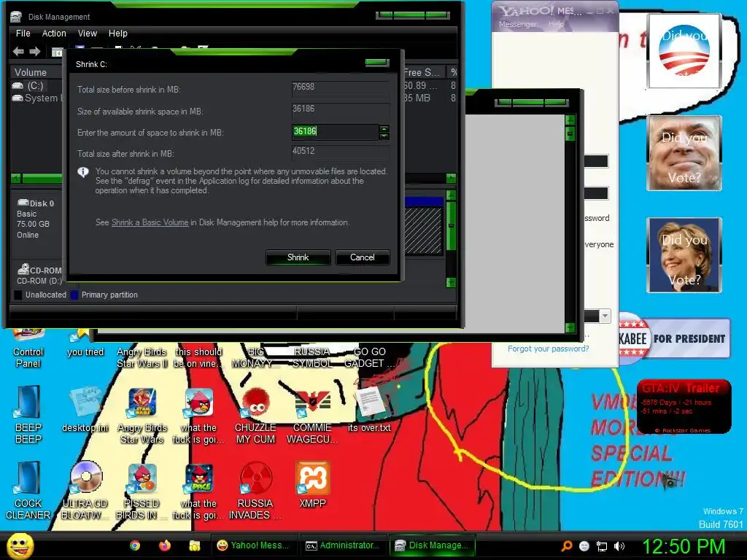
Task: Click the scroll-up arrow of the gray background window
Action: [570, 120]
